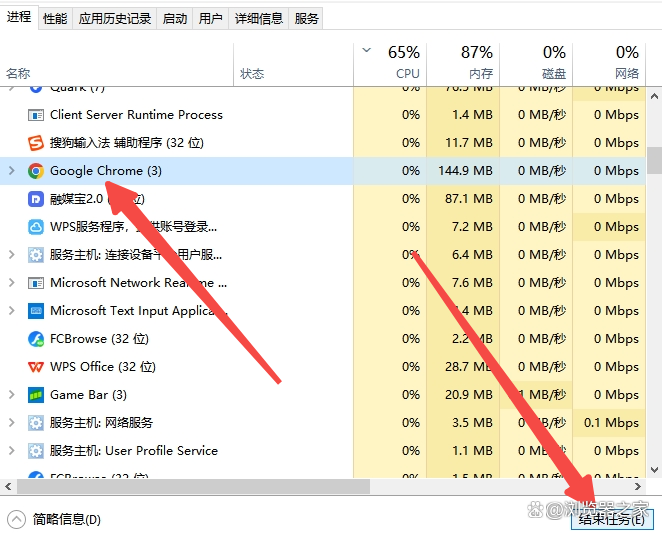
Task: Click the FCBrowse (32 位) icon below Text Input
Action: 36,339
